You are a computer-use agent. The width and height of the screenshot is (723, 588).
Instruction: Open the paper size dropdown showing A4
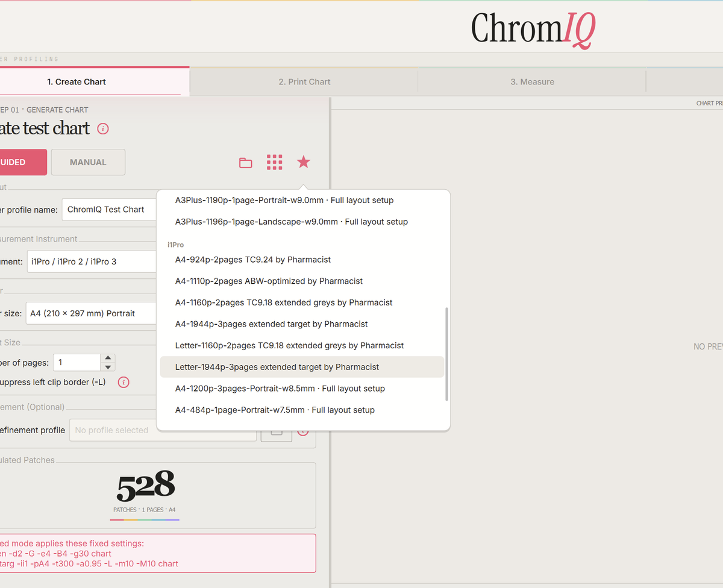coord(91,313)
